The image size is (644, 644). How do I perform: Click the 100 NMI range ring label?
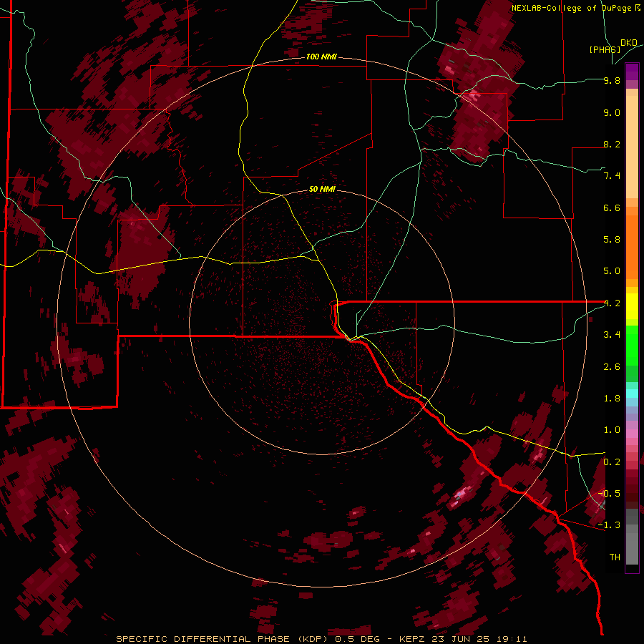321,57
